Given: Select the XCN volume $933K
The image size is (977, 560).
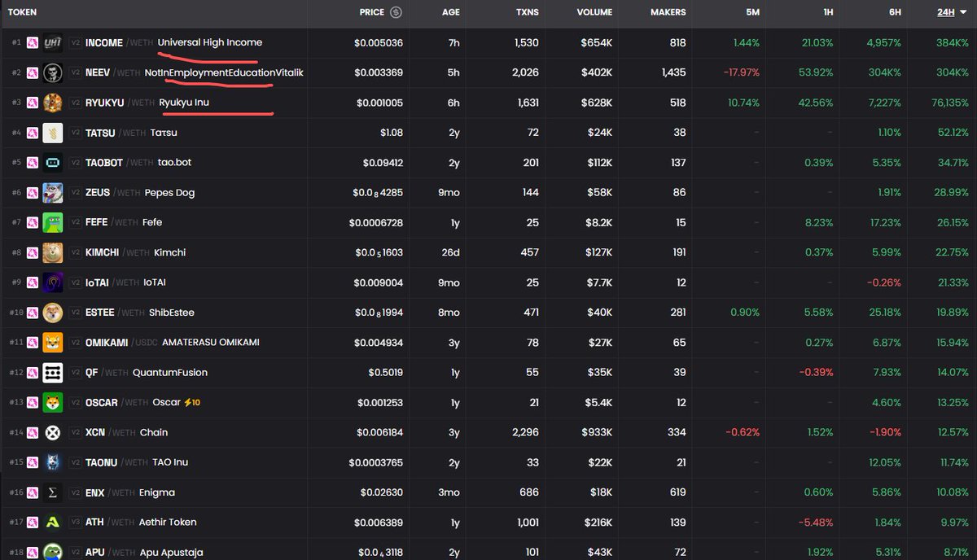Looking at the screenshot, I should [594, 432].
